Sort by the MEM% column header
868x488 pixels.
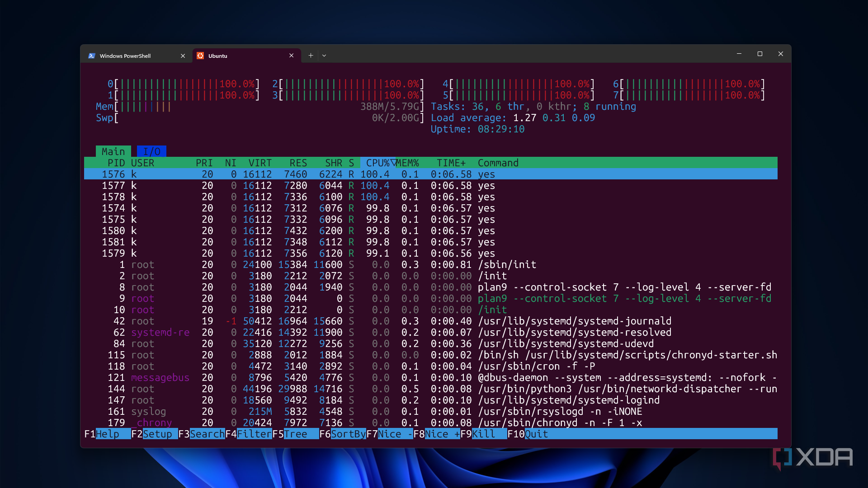click(x=407, y=163)
